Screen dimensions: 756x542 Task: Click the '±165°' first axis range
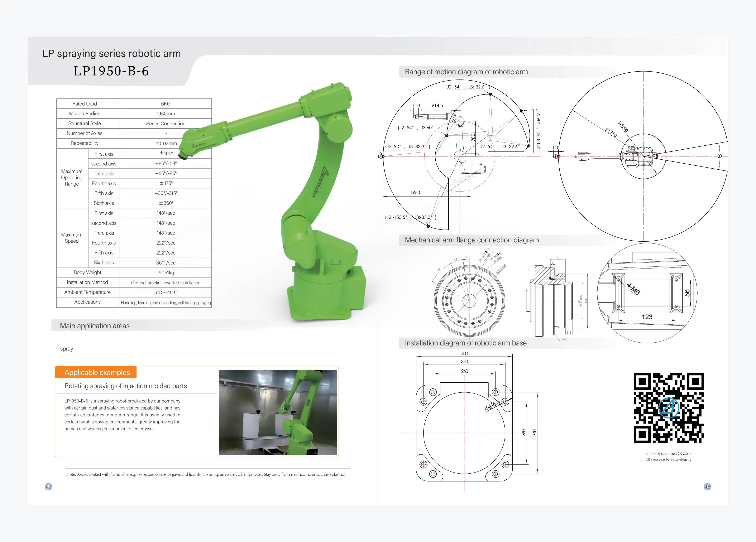(166, 154)
